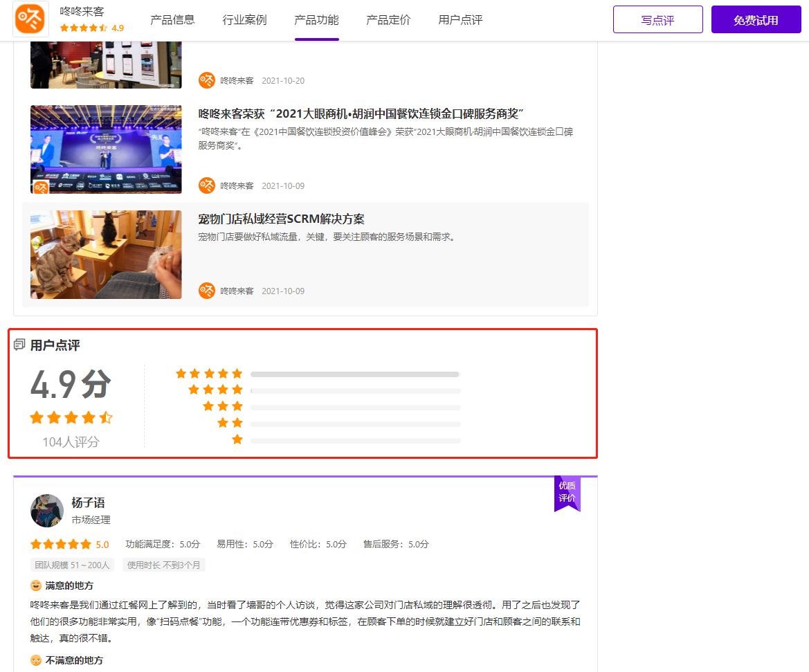Click the 功能满足度：5.0分 text

pos(163,544)
